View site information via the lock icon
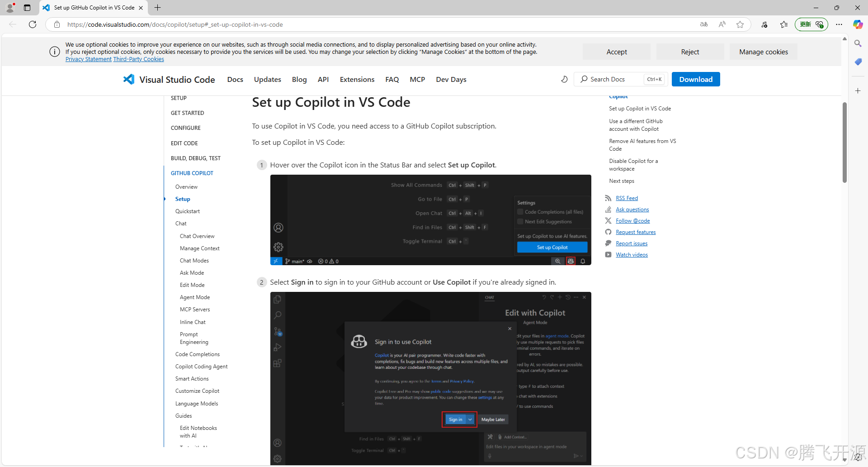Image resolution: width=868 pixels, height=467 pixels. (x=57, y=24)
